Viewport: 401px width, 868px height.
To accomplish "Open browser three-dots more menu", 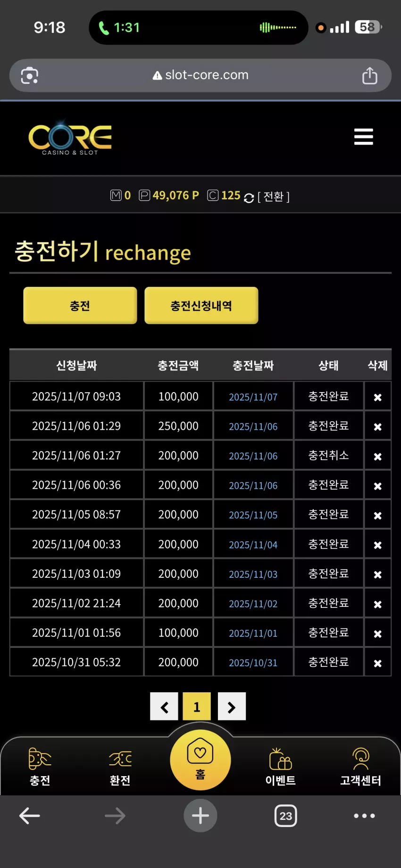I will click(x=364, y=816).
